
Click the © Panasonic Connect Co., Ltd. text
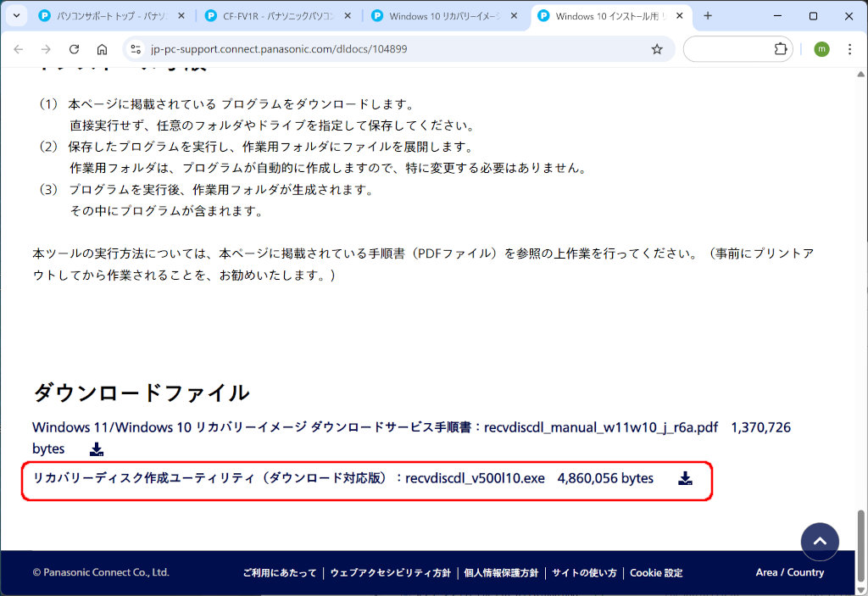(101, 573)
